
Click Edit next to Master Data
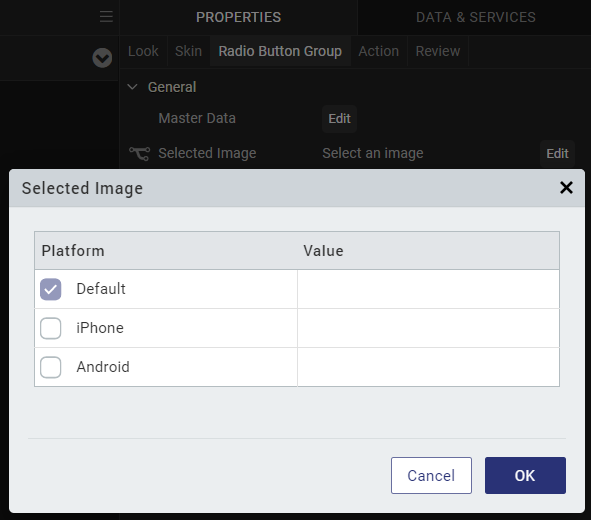click(x=339, y=119)
